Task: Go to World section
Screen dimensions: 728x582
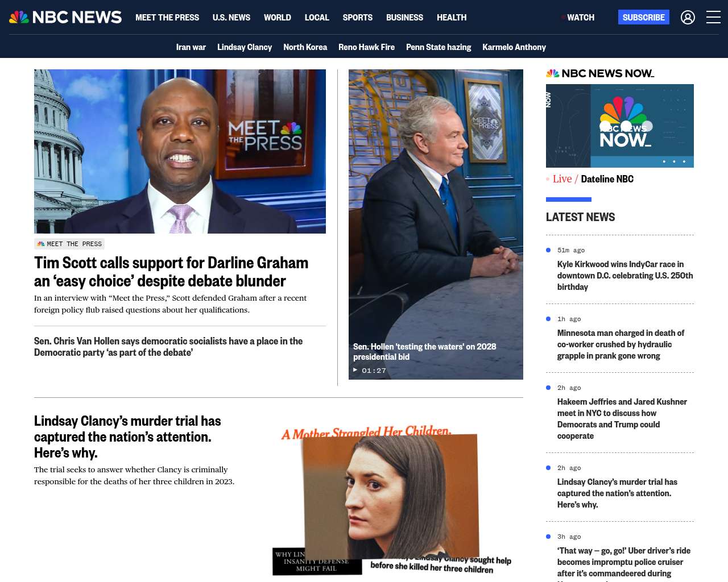Action: (278, 18)
